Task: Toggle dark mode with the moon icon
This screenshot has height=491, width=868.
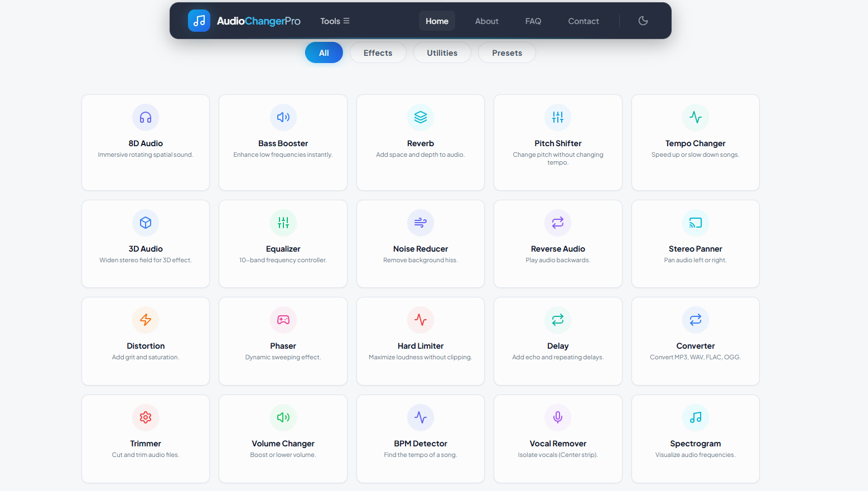Action: 643,21
